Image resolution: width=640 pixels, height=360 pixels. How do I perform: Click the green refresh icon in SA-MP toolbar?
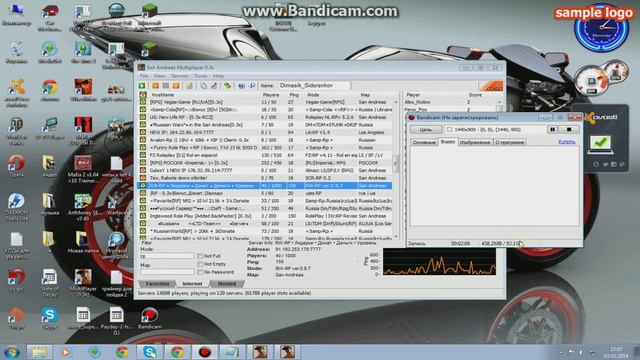coord(227,86)
